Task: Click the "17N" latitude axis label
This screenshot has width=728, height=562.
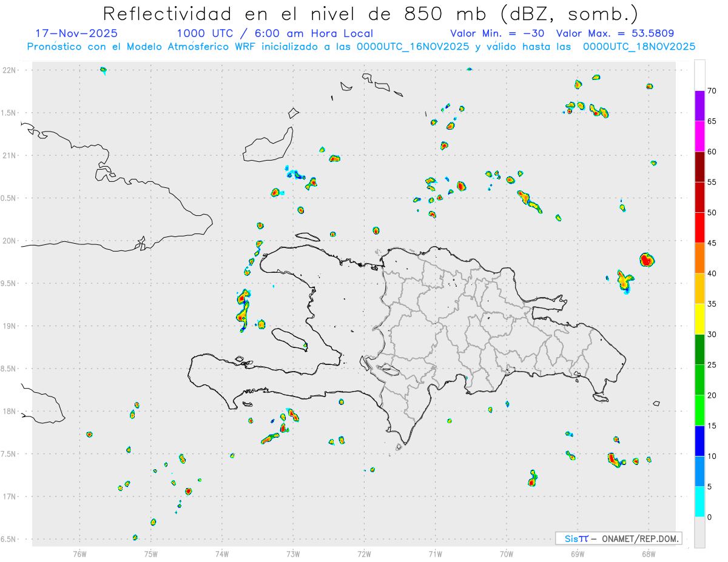Action: coord(10,497)
